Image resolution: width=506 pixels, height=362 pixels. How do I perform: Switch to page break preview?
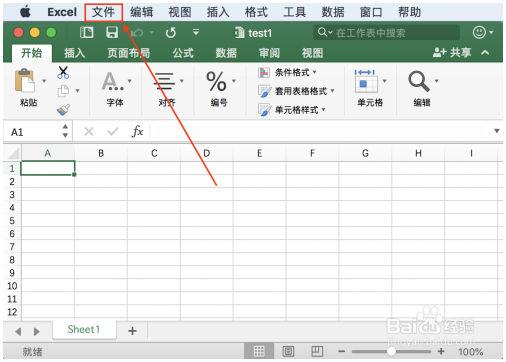(x=317, y=351)
